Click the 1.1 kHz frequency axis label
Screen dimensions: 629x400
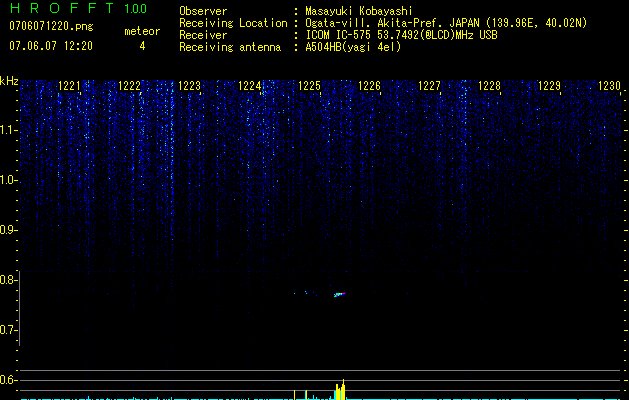[x=9, y=130]
